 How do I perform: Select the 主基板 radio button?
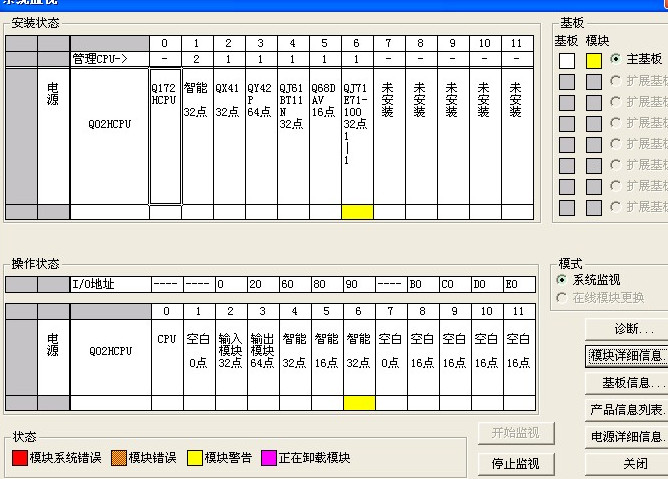[616, 59]
